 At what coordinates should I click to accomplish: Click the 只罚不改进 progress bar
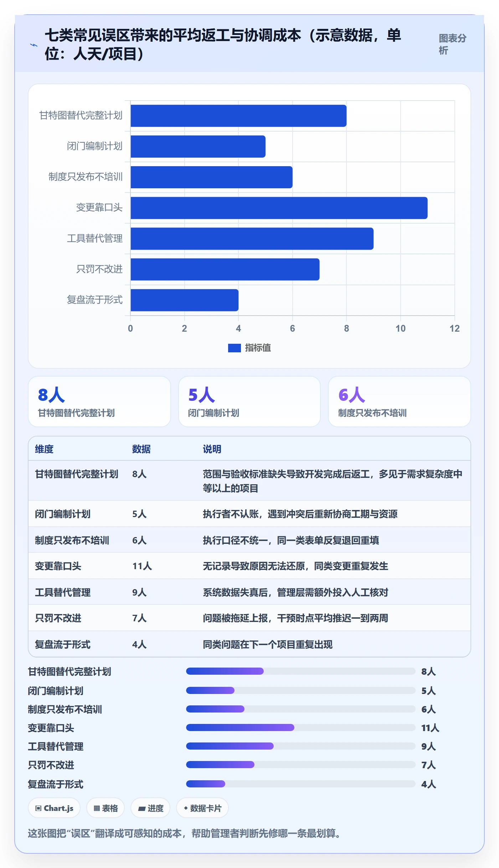click(x=301, y=765)
